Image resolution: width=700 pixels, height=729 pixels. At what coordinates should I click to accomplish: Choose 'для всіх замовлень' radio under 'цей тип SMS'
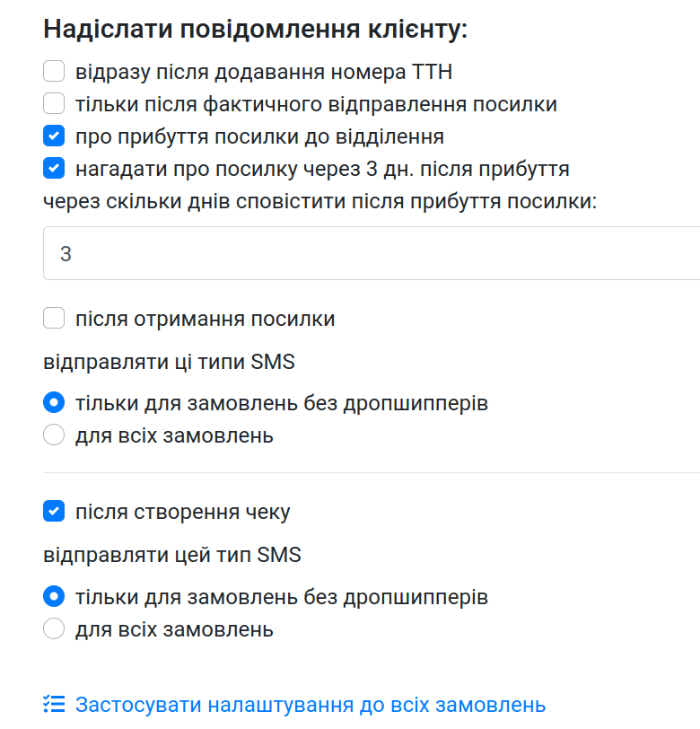point(54,629)
